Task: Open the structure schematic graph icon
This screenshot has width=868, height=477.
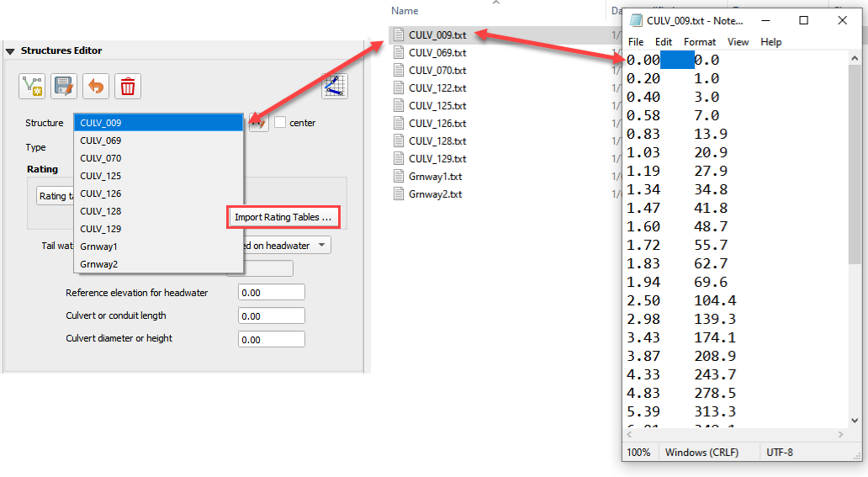Action: pos(334,86)
